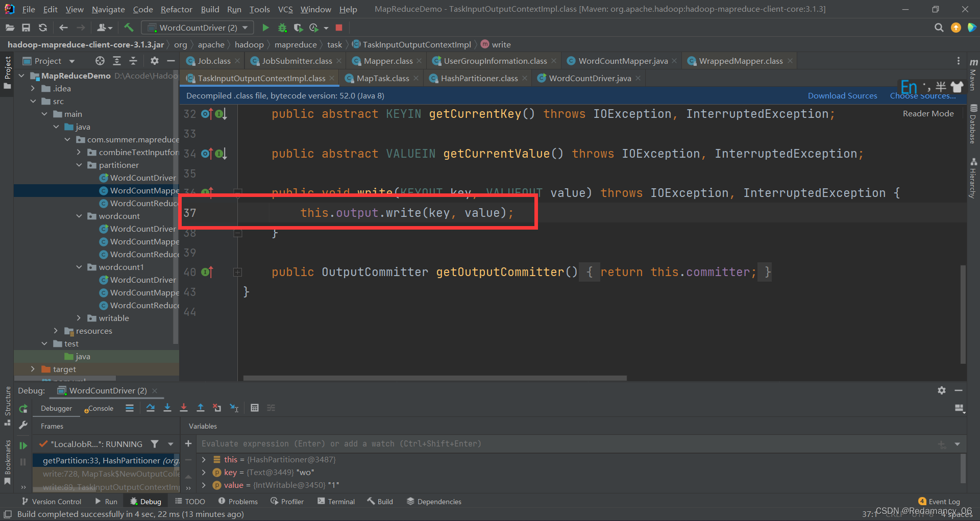Viewport: 980px width, 521px height.
Task: Navigate back with the left arrow icon
Action: [63, 28]
